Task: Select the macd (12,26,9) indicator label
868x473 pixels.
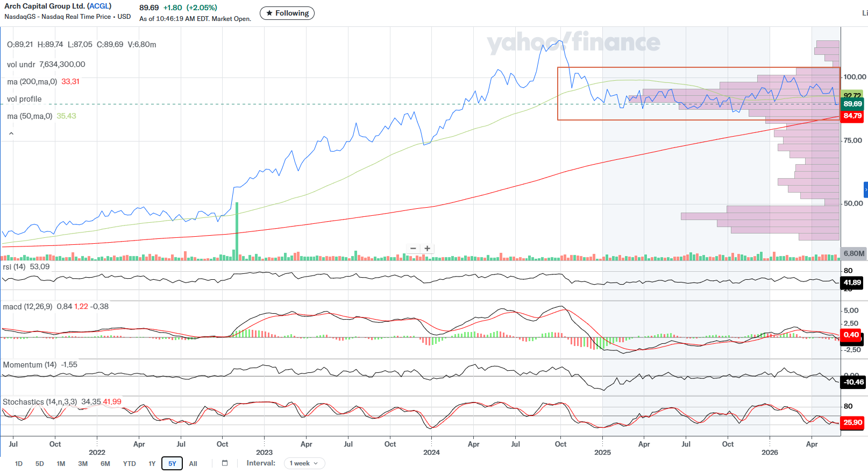Action: (27, 307)
